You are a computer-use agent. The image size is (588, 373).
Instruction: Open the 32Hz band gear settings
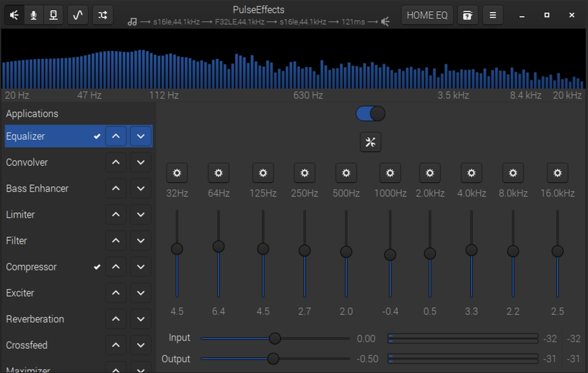[x=177, y=173]
